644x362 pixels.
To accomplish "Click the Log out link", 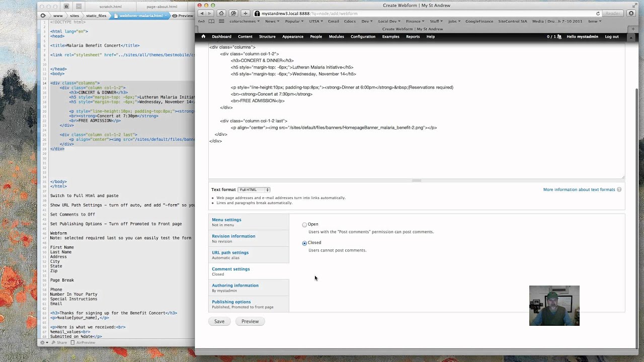I will pos(612,37).
